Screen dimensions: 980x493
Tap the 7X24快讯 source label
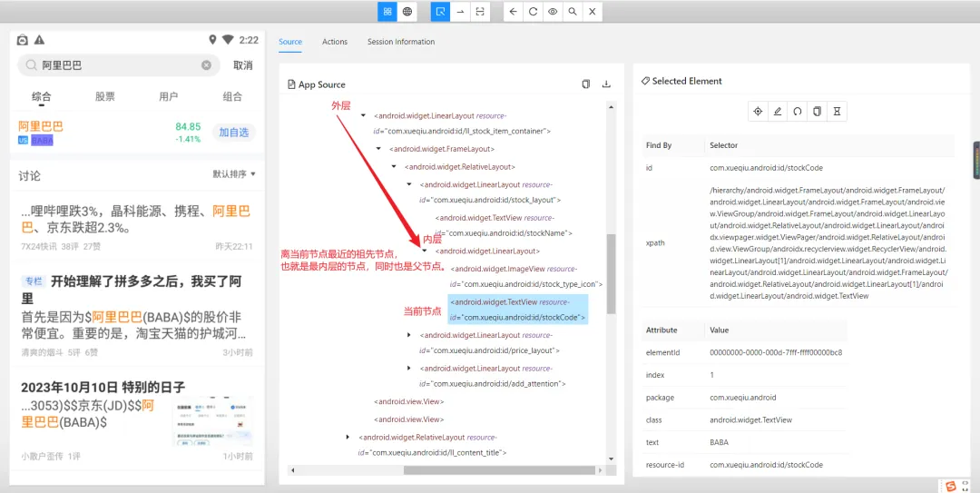tap(39, 247)
